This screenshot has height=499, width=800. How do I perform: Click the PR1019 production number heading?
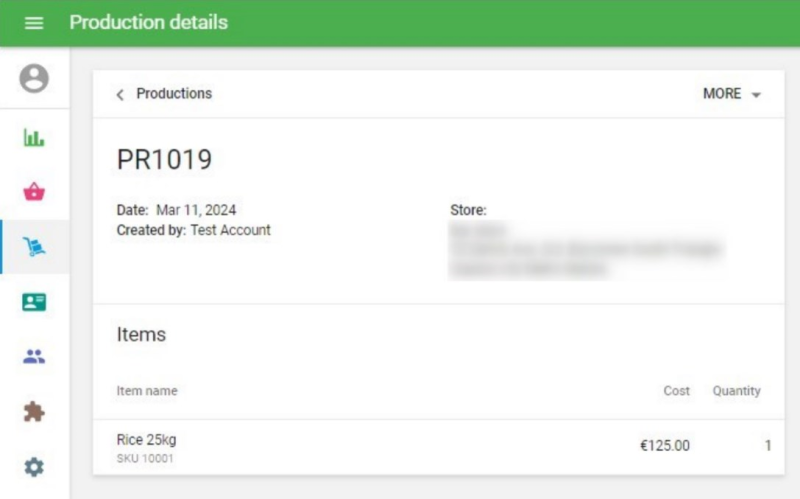(164, 160)
